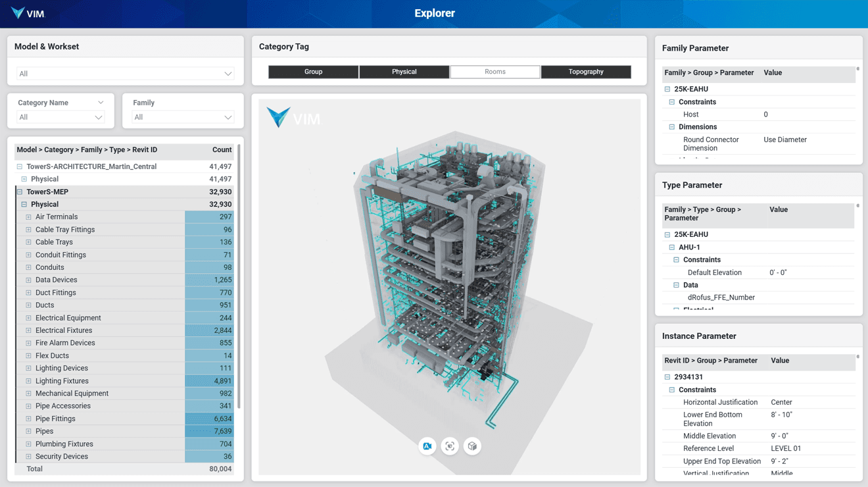Screen dimensions: 868x487
Task: Click the frame-model focus icon under the viewer
Action: [450, 446]
